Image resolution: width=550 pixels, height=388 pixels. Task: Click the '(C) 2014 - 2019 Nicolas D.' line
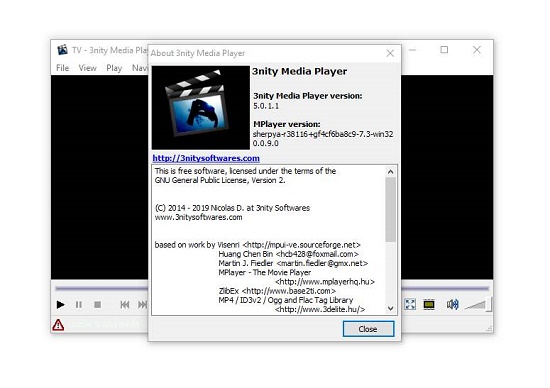(232, 208)
